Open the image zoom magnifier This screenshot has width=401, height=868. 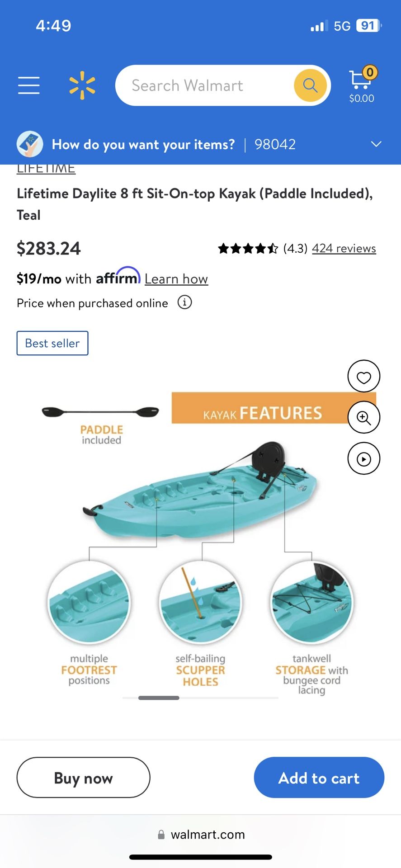(363, 417)
